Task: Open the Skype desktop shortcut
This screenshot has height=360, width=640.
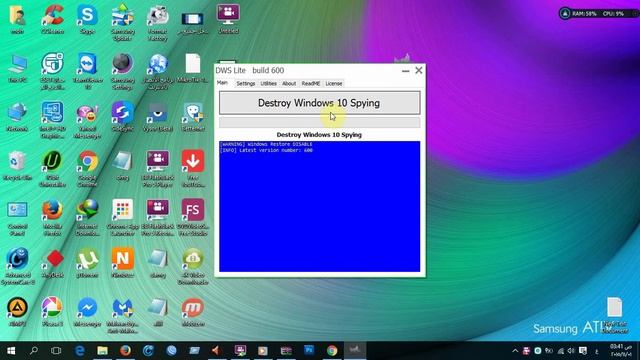Action: click(87, 19)
